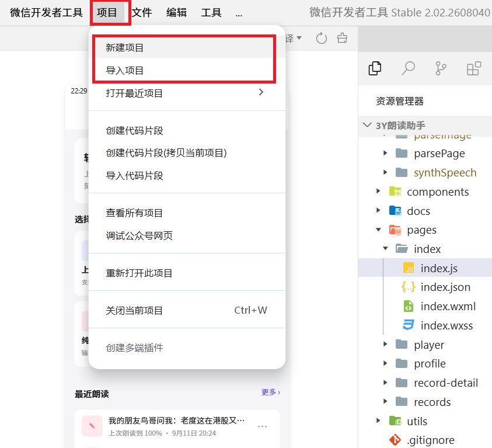Click the 更多 link in 最近朗读

(270, 392)
